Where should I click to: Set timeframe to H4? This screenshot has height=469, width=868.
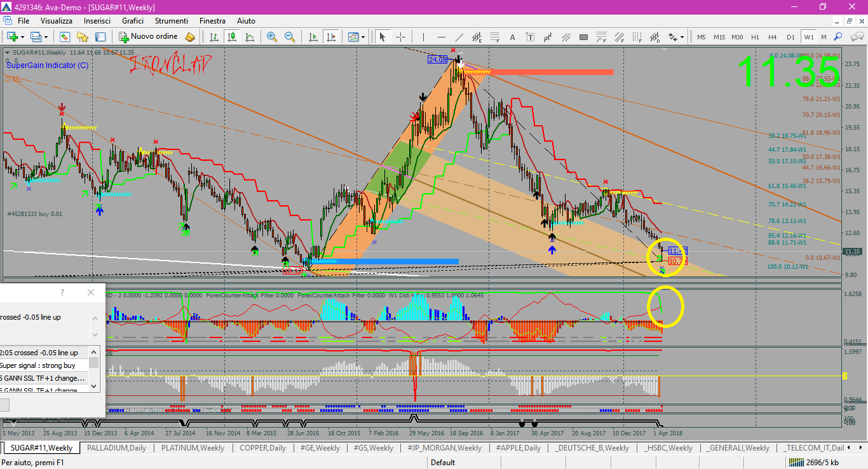(x=773, y=37)
